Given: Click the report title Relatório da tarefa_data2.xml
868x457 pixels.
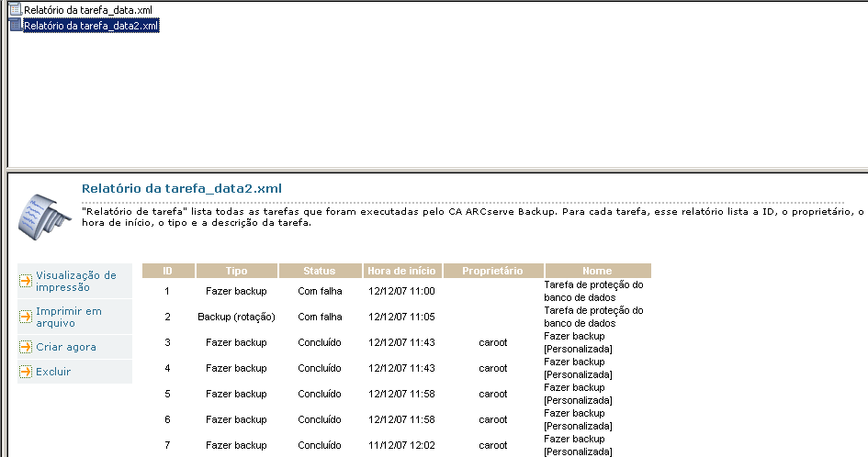Looking at the screenshot, I should coord(182,188).
